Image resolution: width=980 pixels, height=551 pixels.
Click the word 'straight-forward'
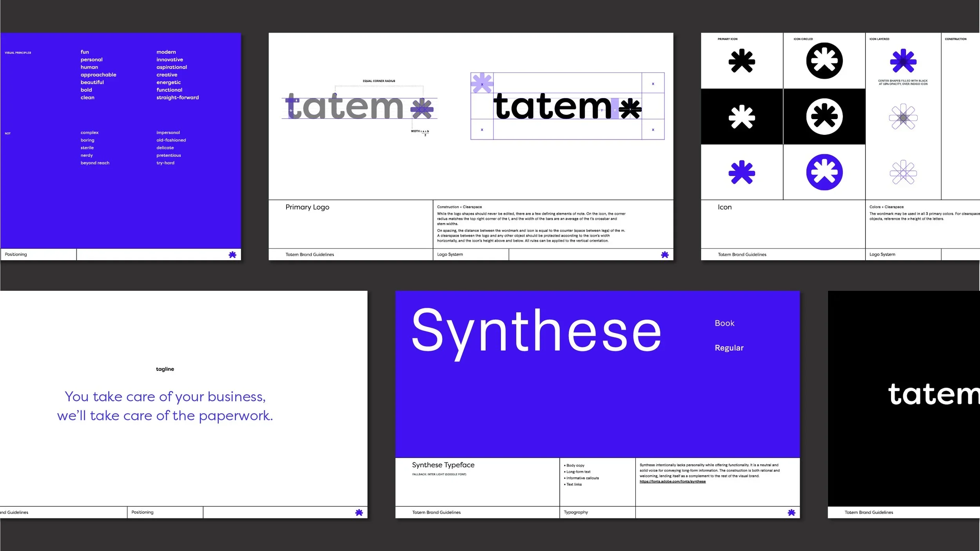pyautogui.click(x=178, y=98)
